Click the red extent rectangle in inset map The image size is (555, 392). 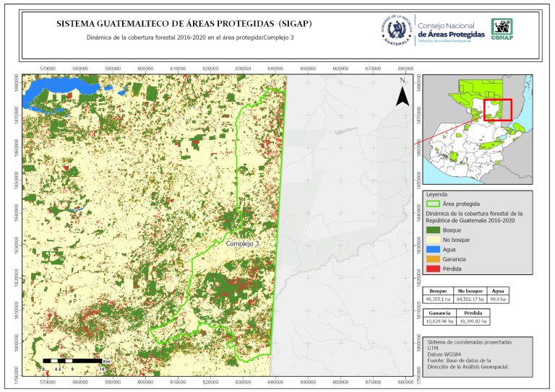click(496, 110)
